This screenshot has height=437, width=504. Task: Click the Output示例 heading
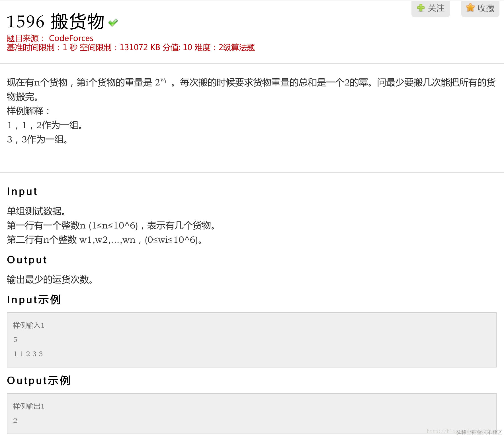39,381
